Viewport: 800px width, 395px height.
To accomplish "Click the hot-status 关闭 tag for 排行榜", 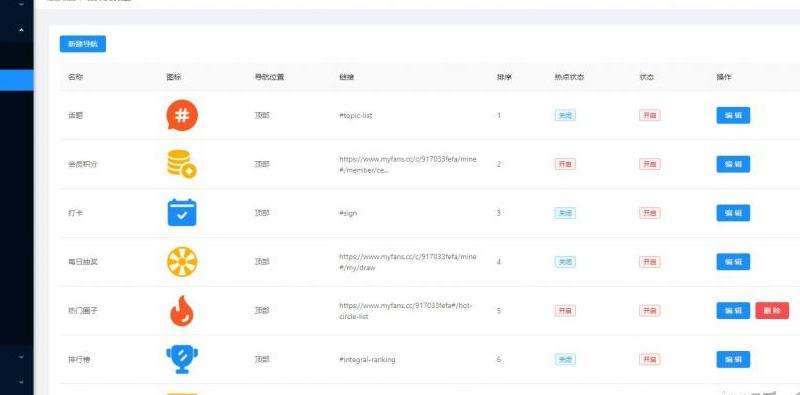I will click(x=565, y=359).
